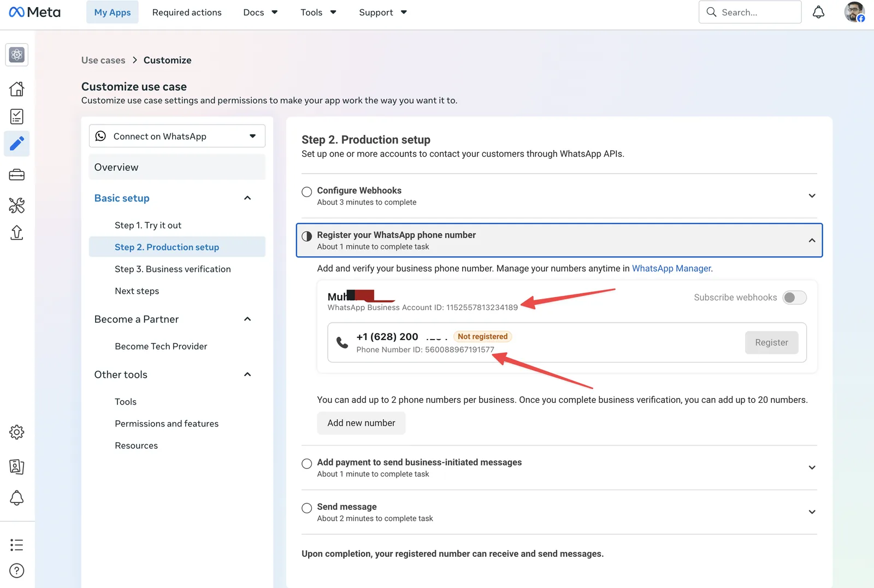Click the upload publish icon

tap(17, 233)
